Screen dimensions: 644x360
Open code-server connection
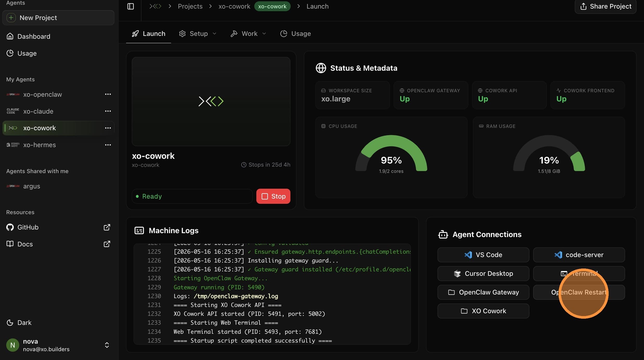[579, 255]
